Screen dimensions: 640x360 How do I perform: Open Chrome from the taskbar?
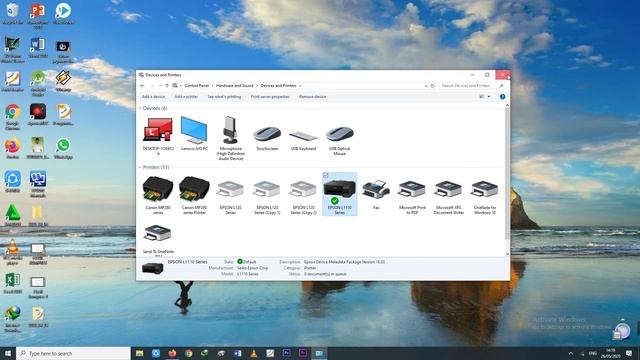[189, 353]
